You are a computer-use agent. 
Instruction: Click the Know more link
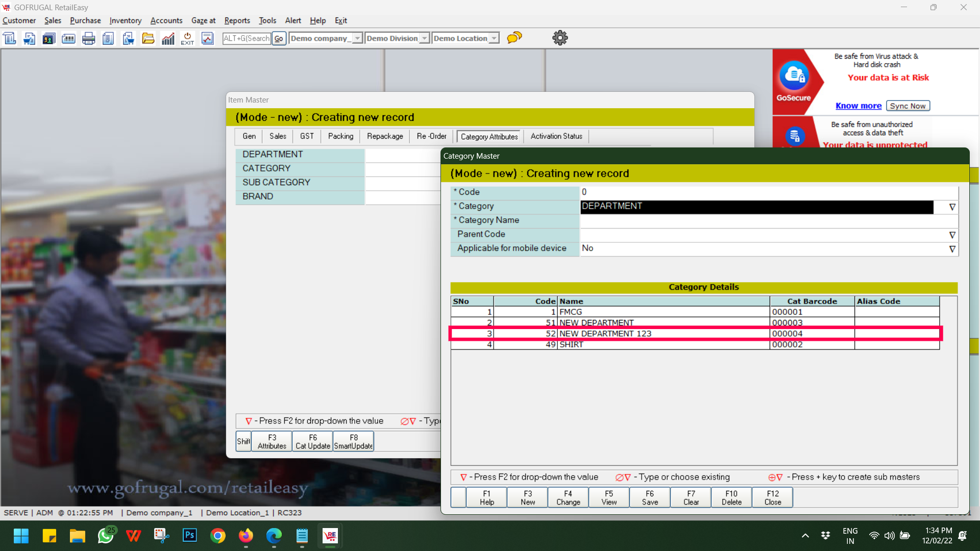click(x=858, y=106)
